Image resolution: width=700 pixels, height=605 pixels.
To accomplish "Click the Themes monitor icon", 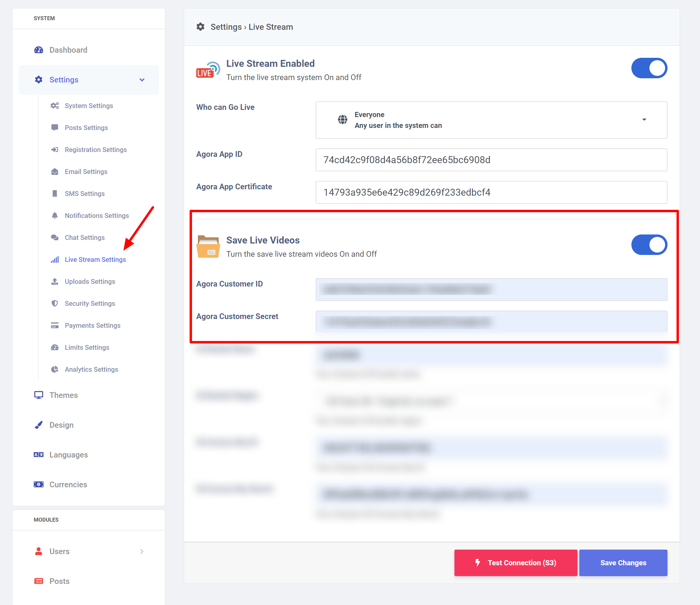I will tap(39, 395).
